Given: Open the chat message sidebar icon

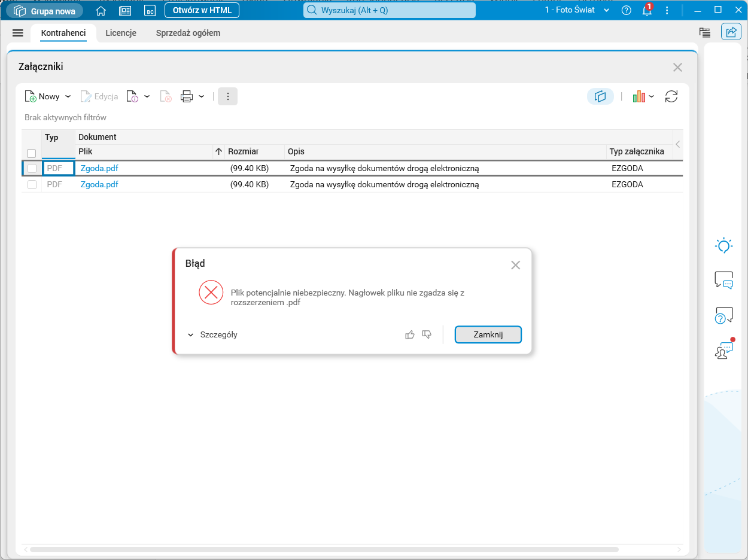Looking at the screenshot, I should coord(724,280).
